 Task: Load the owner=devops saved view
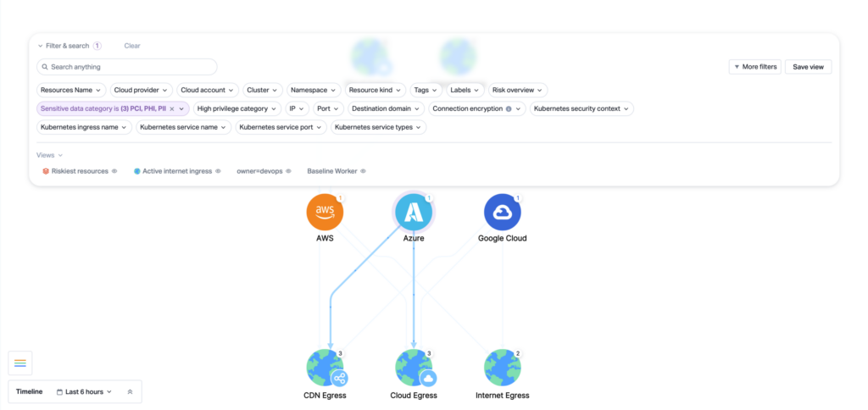tap(259, 171)
